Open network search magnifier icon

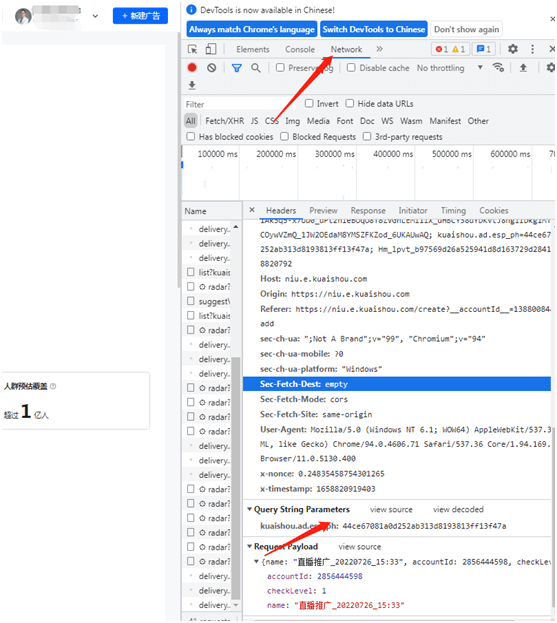pos(256,68)
